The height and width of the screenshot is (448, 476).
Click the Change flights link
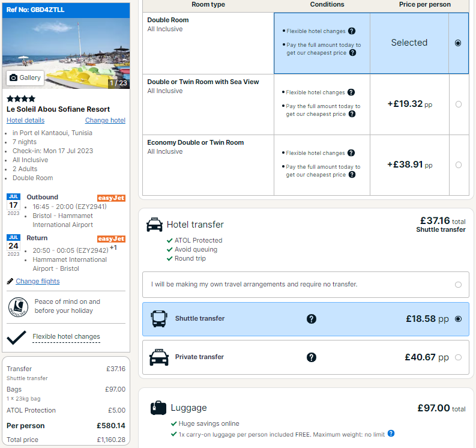(x=38, y=281)
